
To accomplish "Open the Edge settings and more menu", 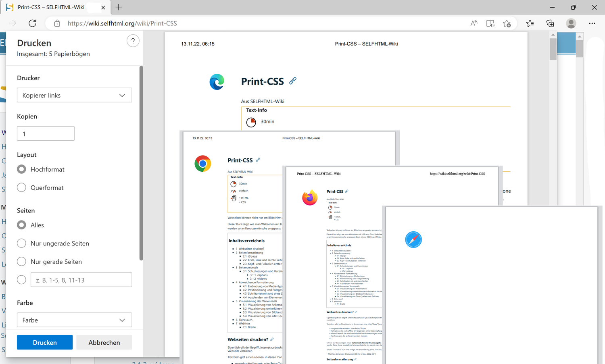I will pyautogui.click(x=592, y=23).
